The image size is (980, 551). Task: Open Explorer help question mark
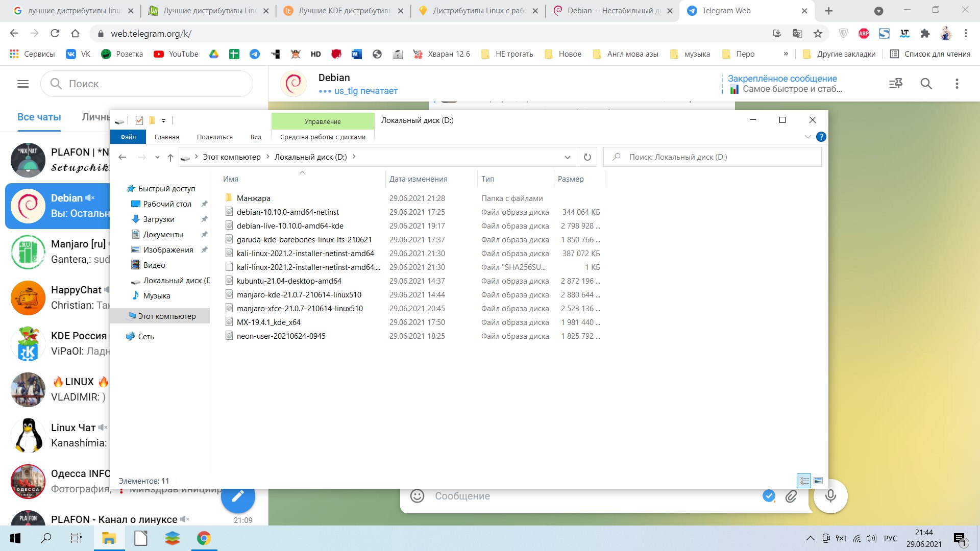click(x=821, y=137)
